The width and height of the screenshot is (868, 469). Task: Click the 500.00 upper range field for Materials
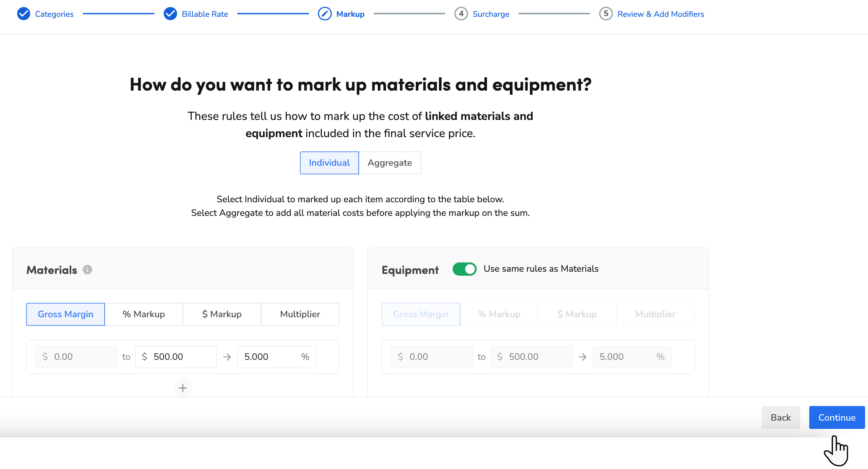pos(176,357)
